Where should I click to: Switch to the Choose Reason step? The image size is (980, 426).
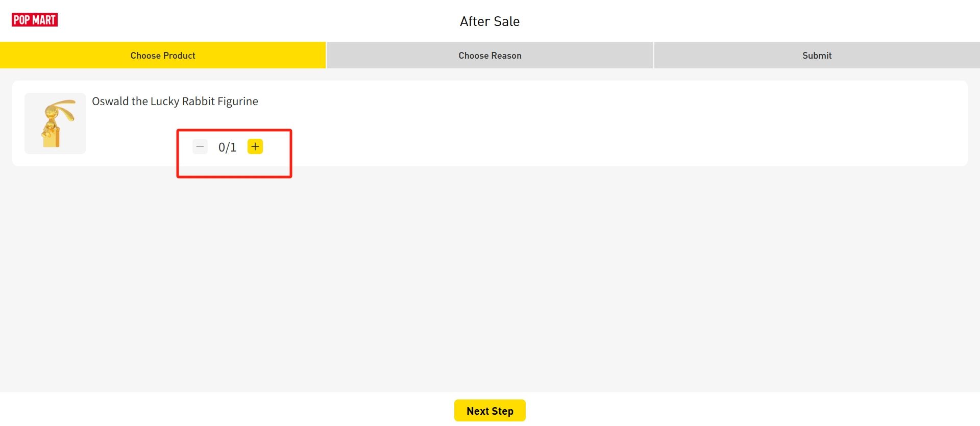tap(490, 55)
